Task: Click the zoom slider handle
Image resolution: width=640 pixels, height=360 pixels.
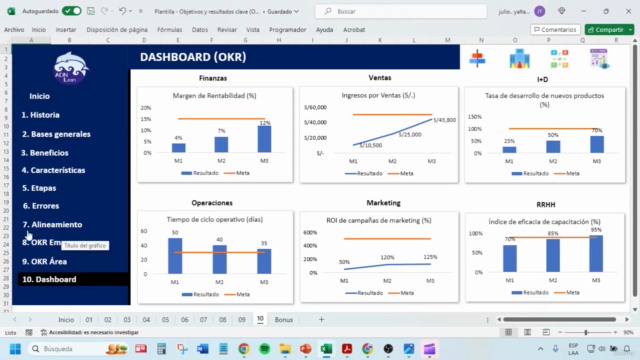Action: click(x=586, y=332)
